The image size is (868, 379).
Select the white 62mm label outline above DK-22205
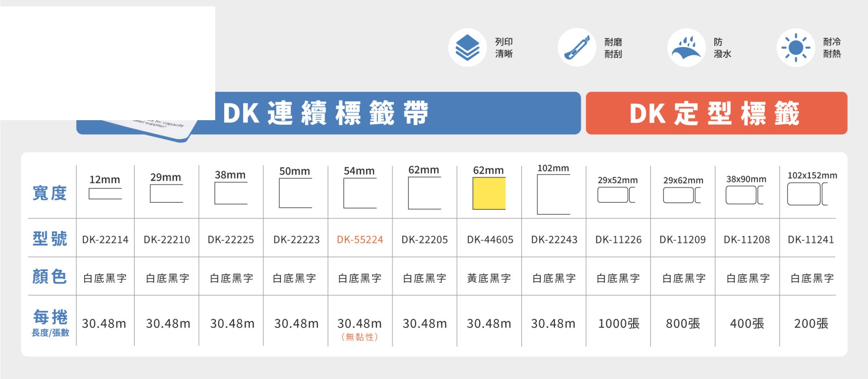point(425,193)
